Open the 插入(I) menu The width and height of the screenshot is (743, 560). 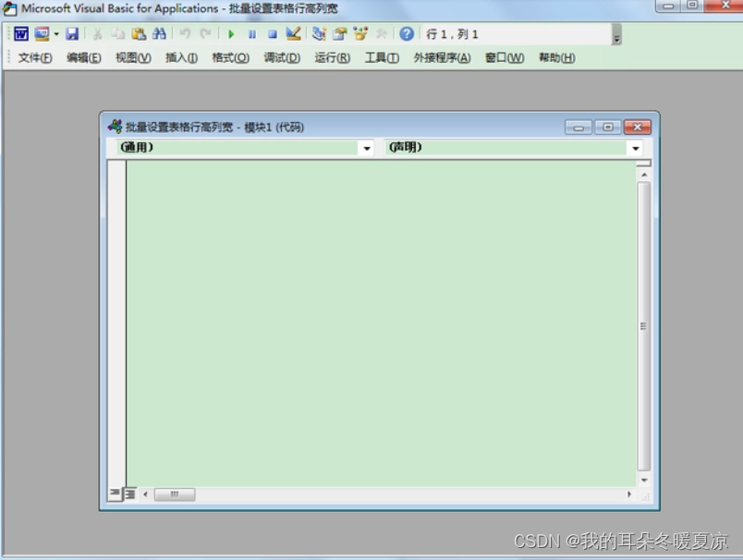[181, 58]
